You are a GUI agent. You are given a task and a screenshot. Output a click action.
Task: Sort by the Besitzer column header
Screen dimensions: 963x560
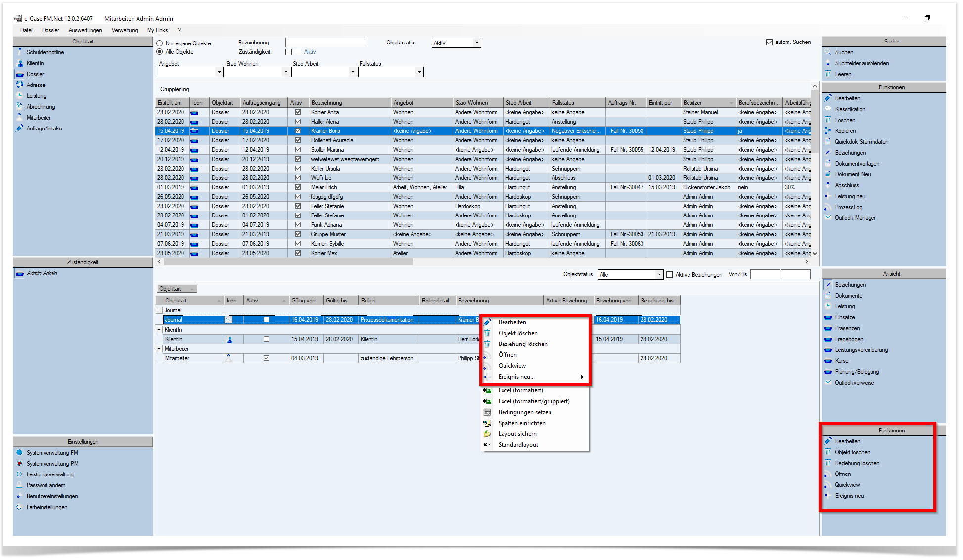[x=708, y=103]
